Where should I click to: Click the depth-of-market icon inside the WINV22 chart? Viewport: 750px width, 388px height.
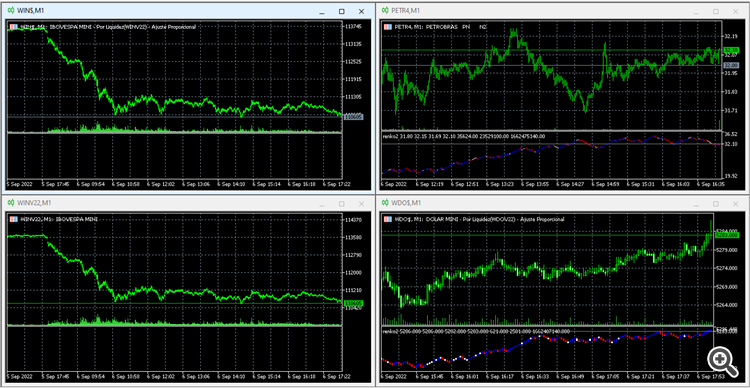(13, 219)
